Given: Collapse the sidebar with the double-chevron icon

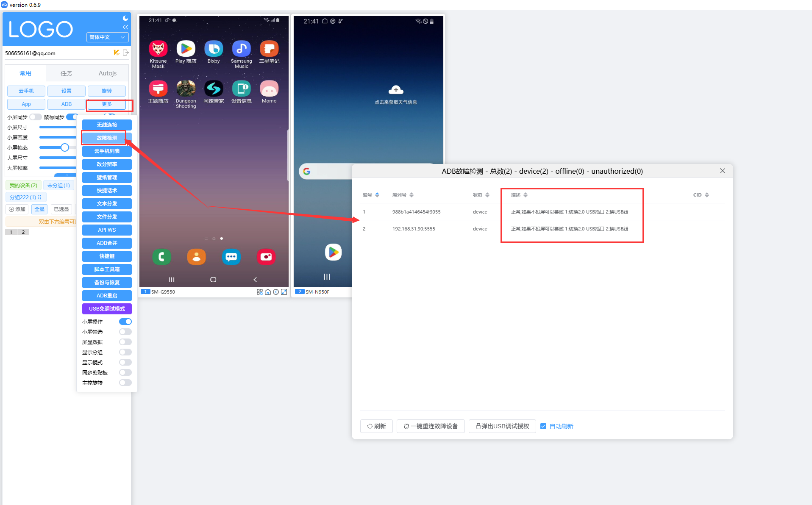Looking at the screenshot, I should (x=125, y=27).
